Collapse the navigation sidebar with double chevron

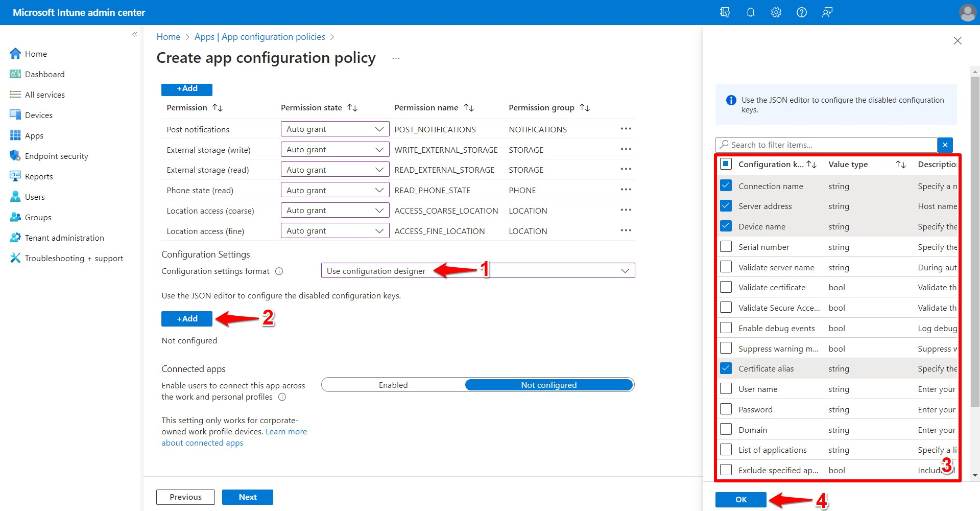pos(135,34)
